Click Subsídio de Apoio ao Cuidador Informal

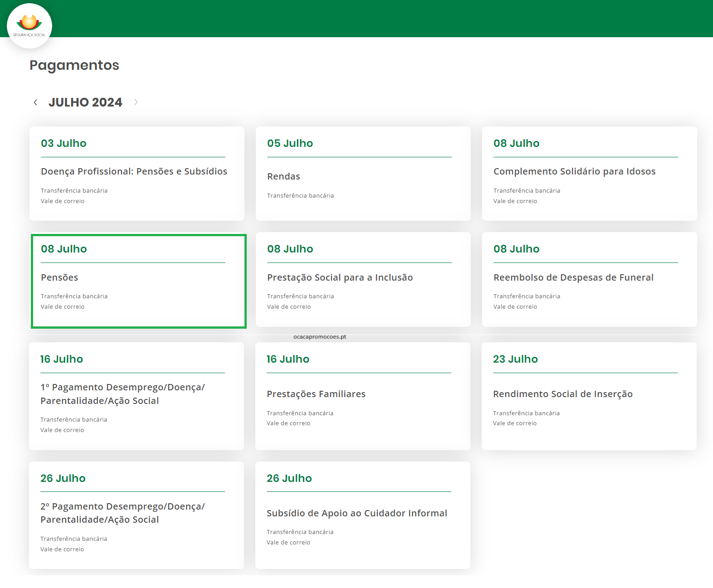tap(356, 513)
